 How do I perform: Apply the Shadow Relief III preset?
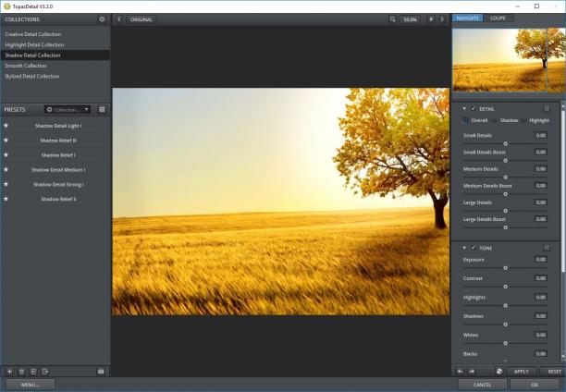tap(58, 141)
